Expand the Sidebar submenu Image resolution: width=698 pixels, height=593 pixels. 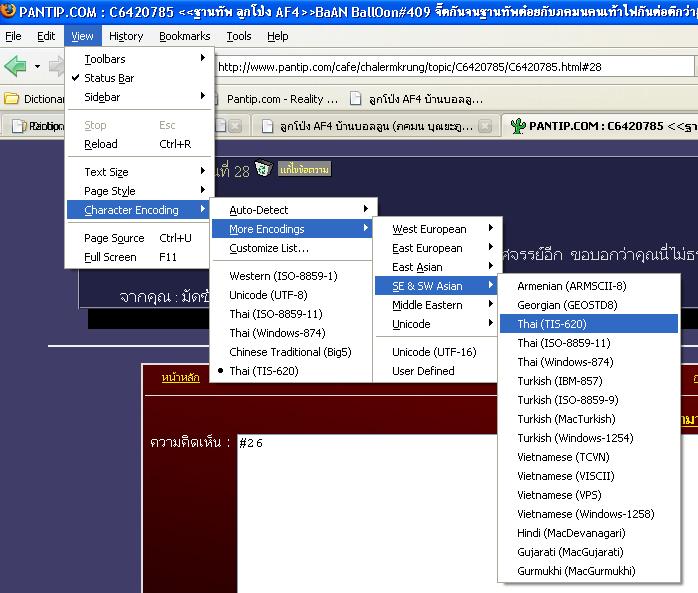pyautogui.click(x=138, y=97)
